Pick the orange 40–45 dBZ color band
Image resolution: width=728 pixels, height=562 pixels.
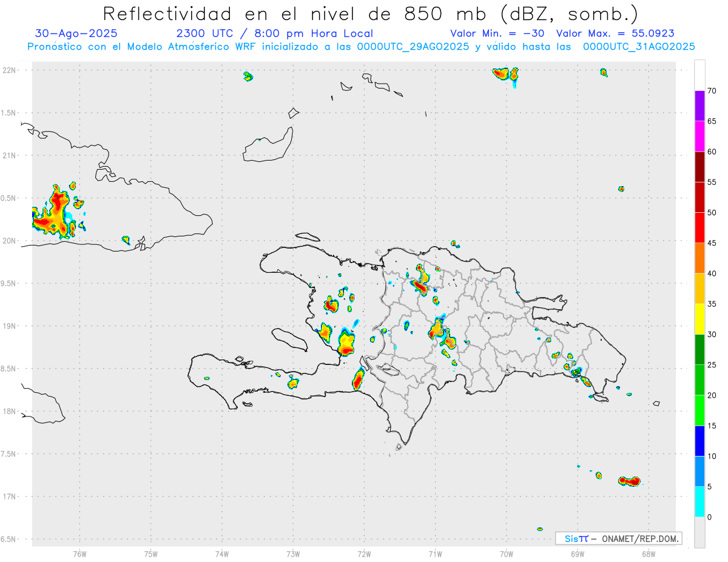699,258
